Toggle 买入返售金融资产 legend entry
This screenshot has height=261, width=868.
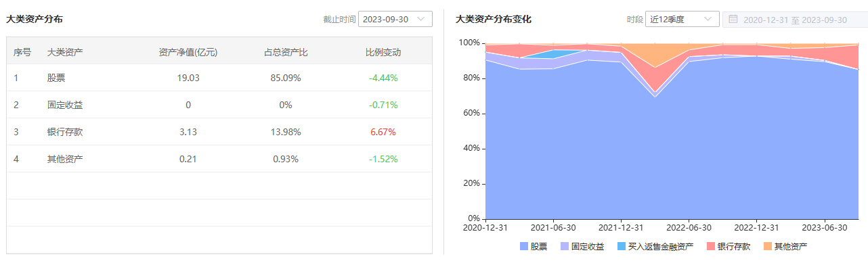point(655,247)
